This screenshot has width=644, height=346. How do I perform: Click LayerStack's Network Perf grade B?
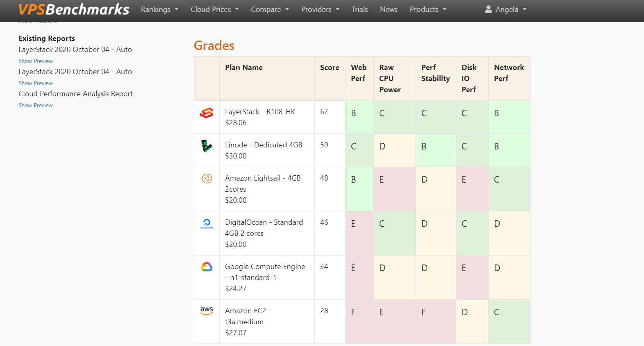(x=496, y=113)
